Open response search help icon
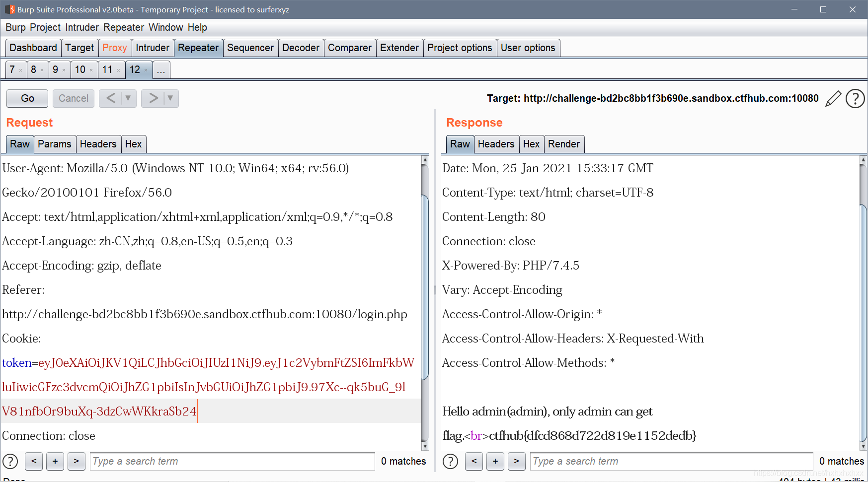Viewport: 868px width, 482px height. point(451,461)
